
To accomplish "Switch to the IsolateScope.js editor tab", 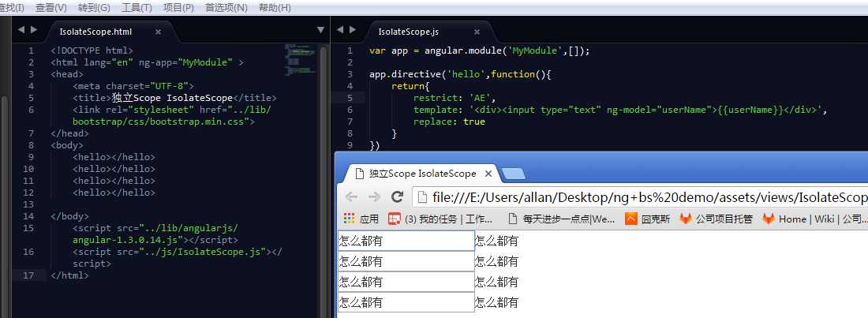I will 409,32.
